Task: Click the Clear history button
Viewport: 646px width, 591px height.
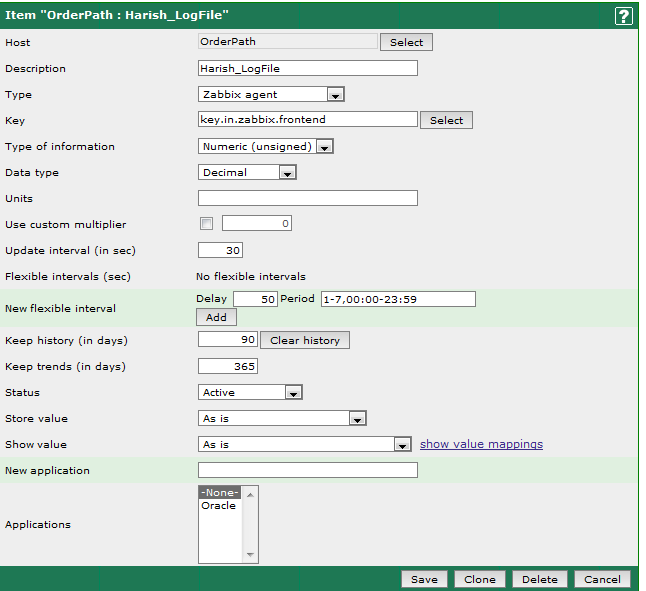Action: (x=305, y=341)
